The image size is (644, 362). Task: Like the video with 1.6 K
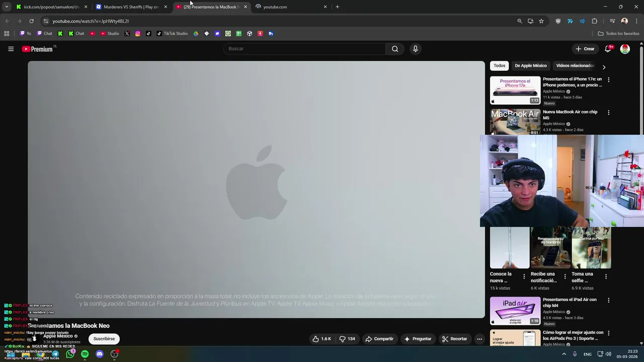pyautogui.click(x=322, y=339)
